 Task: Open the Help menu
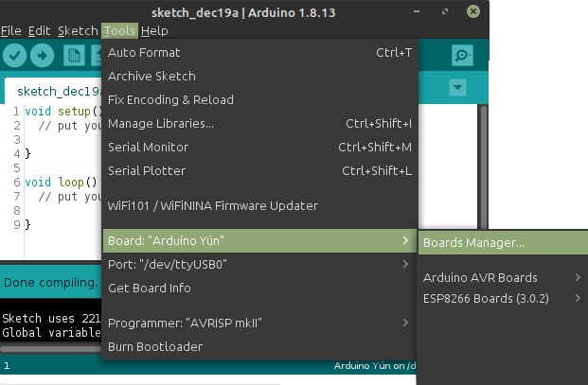(154, 30)
